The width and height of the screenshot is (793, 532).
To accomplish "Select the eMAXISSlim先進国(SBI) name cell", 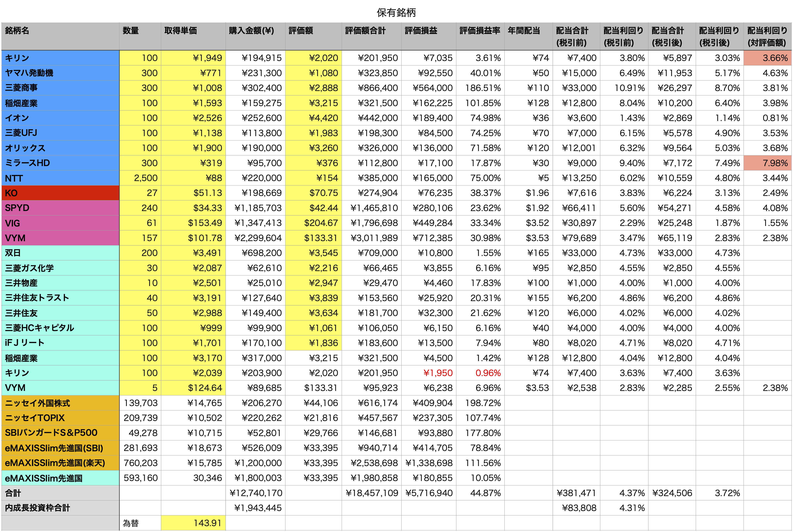I will (x=60, y=448).
